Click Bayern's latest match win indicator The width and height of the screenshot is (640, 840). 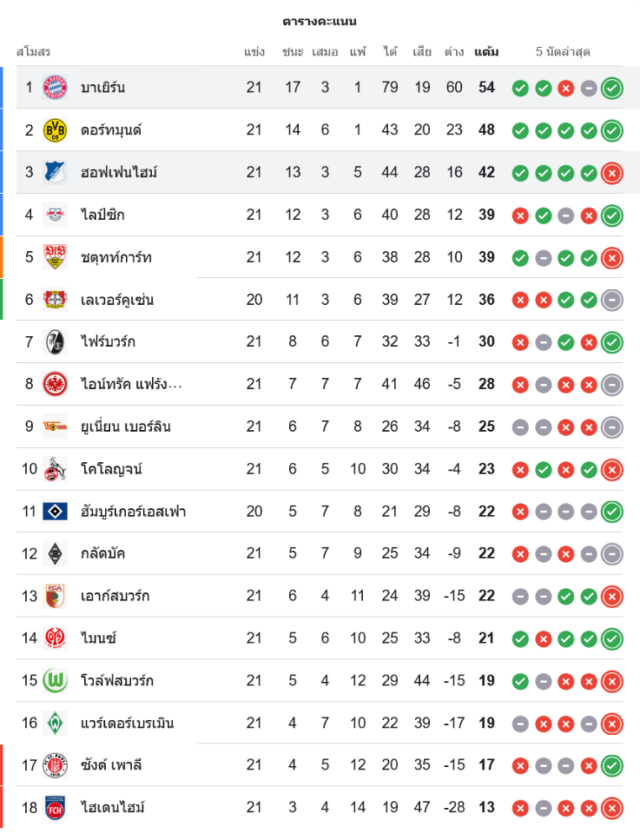point(612,87)
